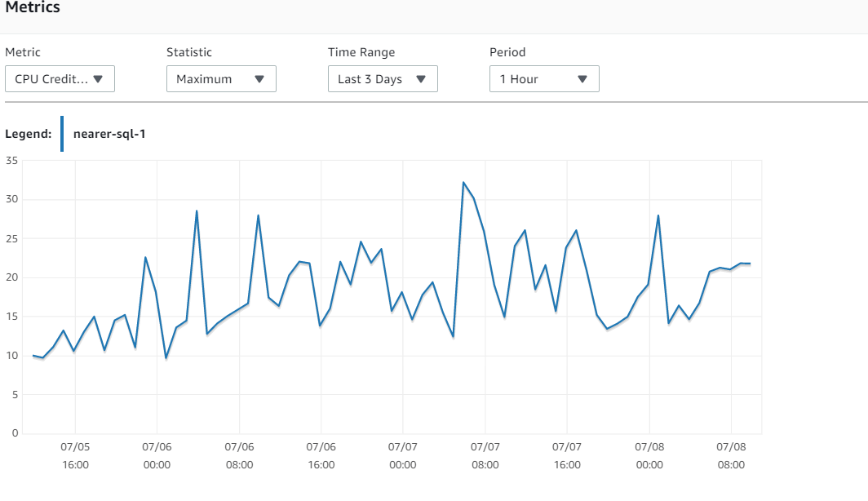Open the Period dropdown set to 1 Hour
The height and width of the screenshot is (501, 868).
544,78
